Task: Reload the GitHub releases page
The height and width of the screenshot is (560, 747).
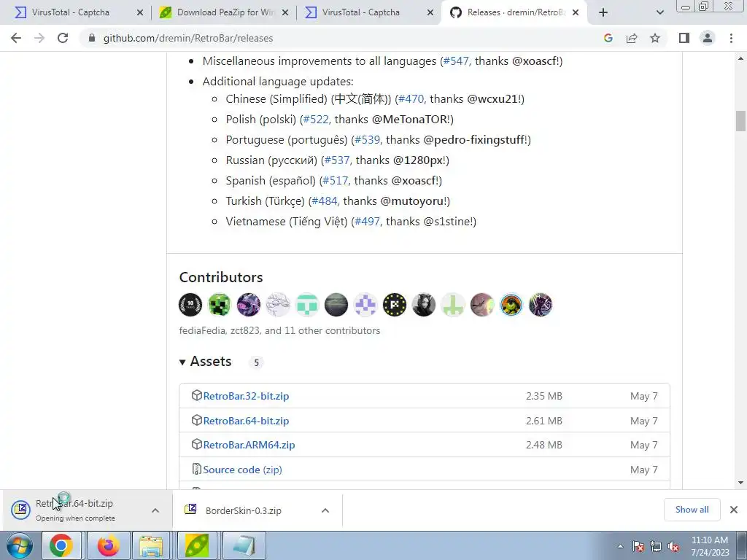Action: 63,38
